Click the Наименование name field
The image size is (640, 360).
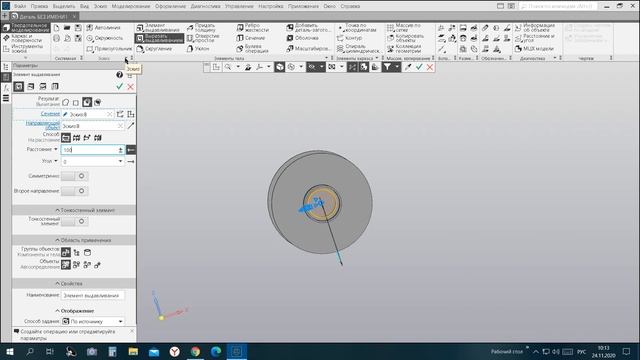(93, 295)
